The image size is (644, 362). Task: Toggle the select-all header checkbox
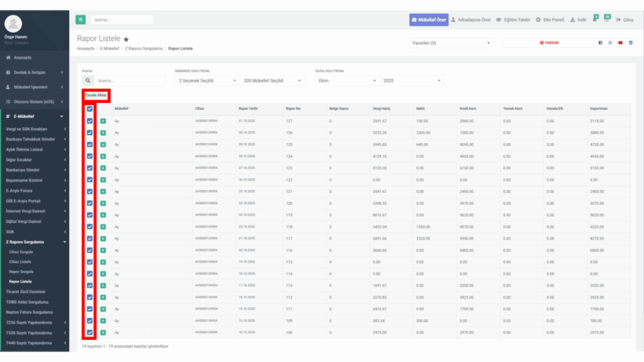(x=89, y=109)
